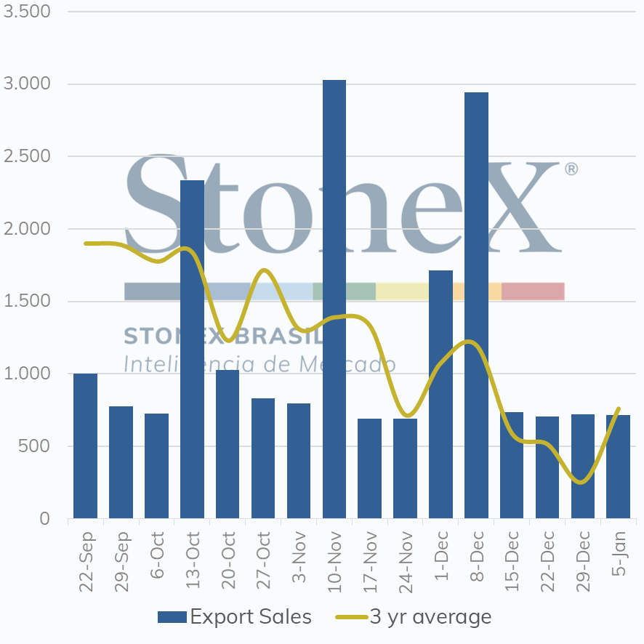Click the 15-Dec x-axis label
The image size is (644, 644).
point(512,561)
